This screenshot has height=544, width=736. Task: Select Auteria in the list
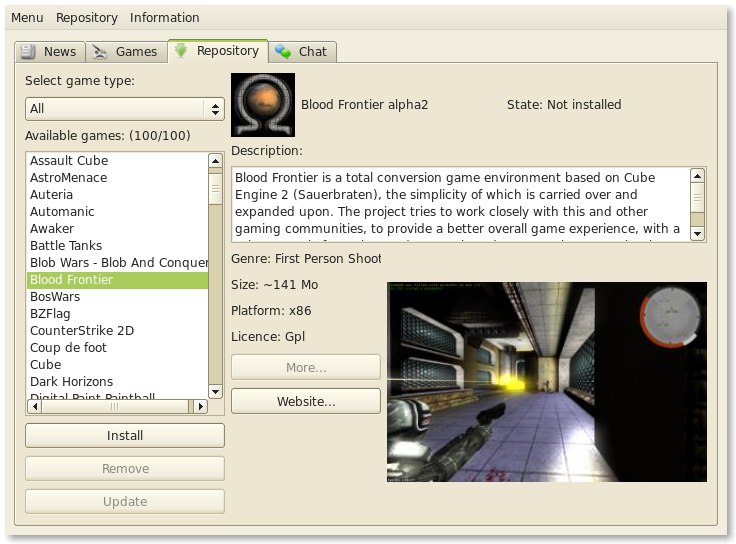coord(117,194)
